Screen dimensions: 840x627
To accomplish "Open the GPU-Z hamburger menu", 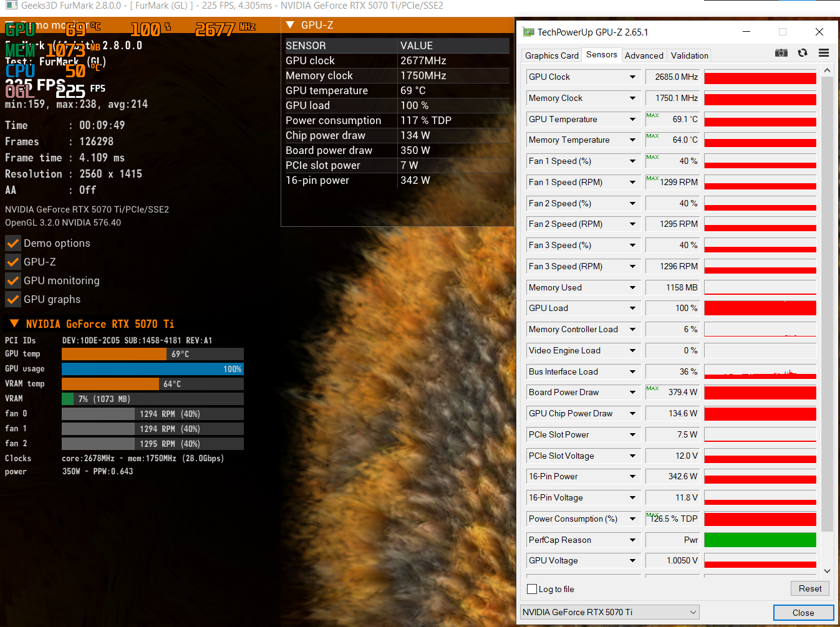I will [824, 53].
